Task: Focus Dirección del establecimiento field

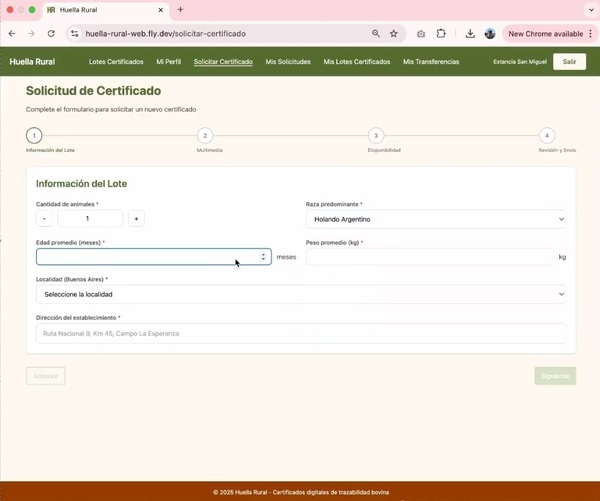Action: tap(301, 333)
